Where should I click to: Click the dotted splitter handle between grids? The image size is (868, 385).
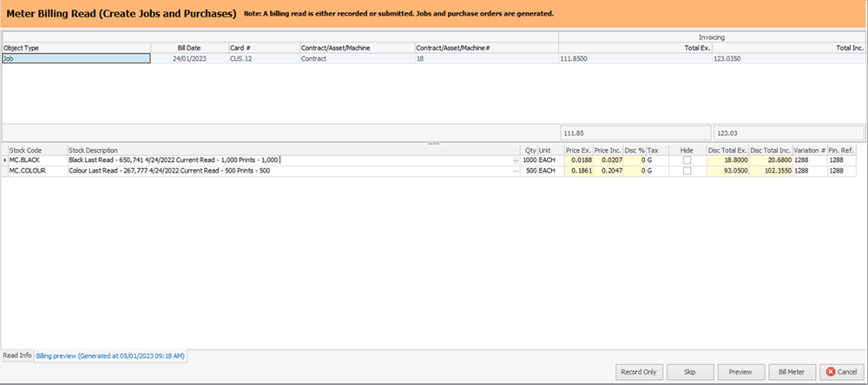point(434,143)
